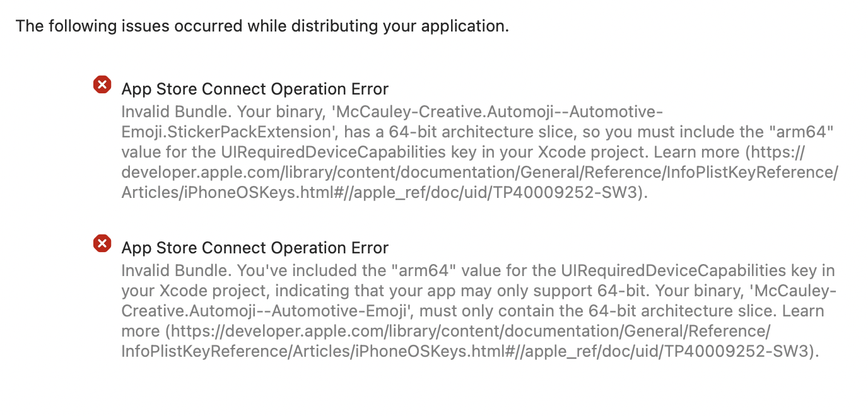Image resolution: width=868 pixels, height=416 pixels.
Task: Click the red error icon beside the second error
Action: [102, 243]
